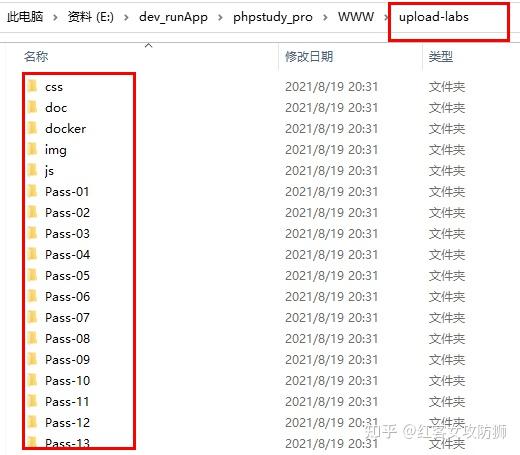
Task: Select the Pass-05 folder icon
Action: point(32,275)
